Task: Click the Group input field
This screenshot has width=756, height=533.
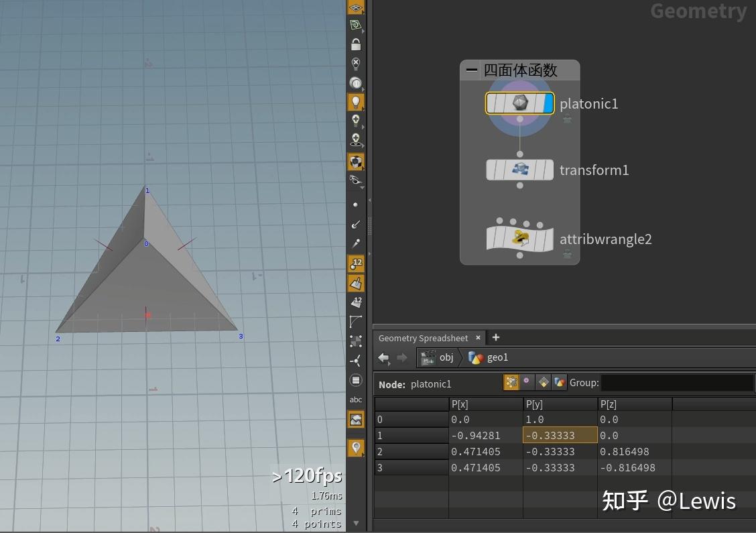Action: pyautogui.click(x=677, y=382)
